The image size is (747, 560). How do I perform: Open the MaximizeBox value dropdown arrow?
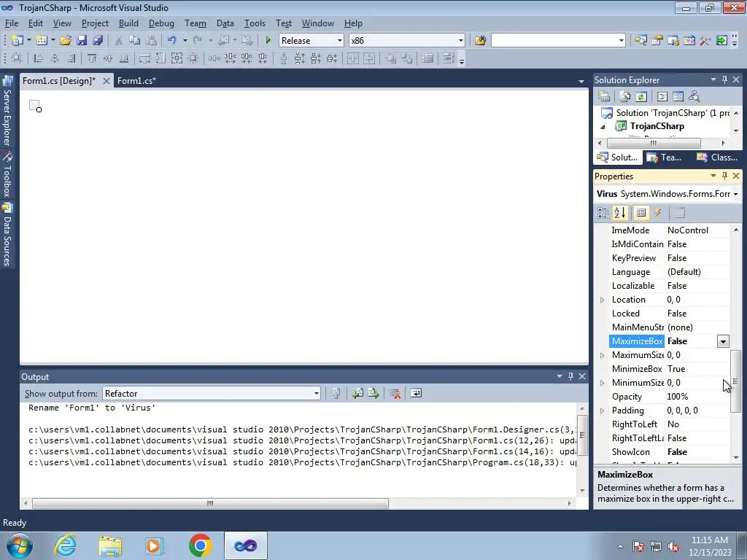(x=723, y=341)
